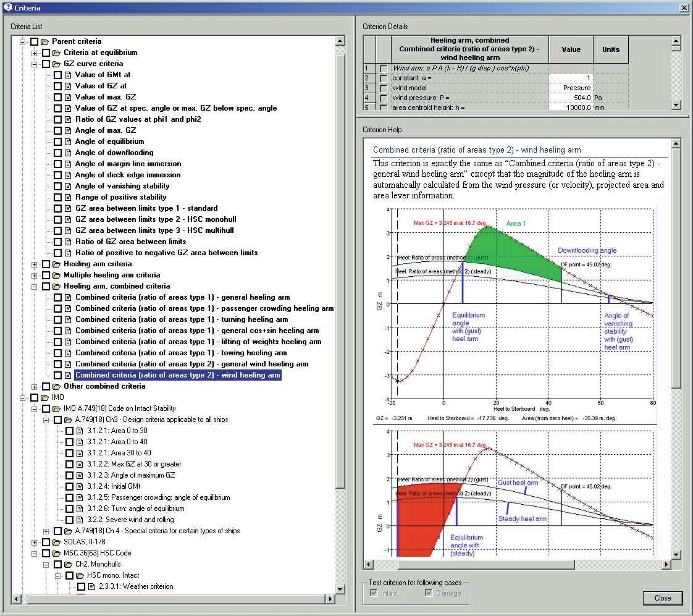Toggle the Damage test case checkbox
Viewport: 693px width, 616px height.
coord(429,593)
